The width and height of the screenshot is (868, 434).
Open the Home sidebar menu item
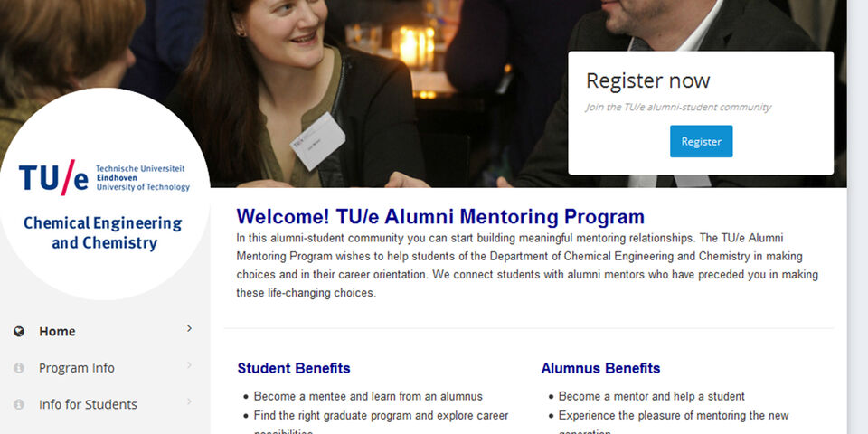tap(57, 332)
